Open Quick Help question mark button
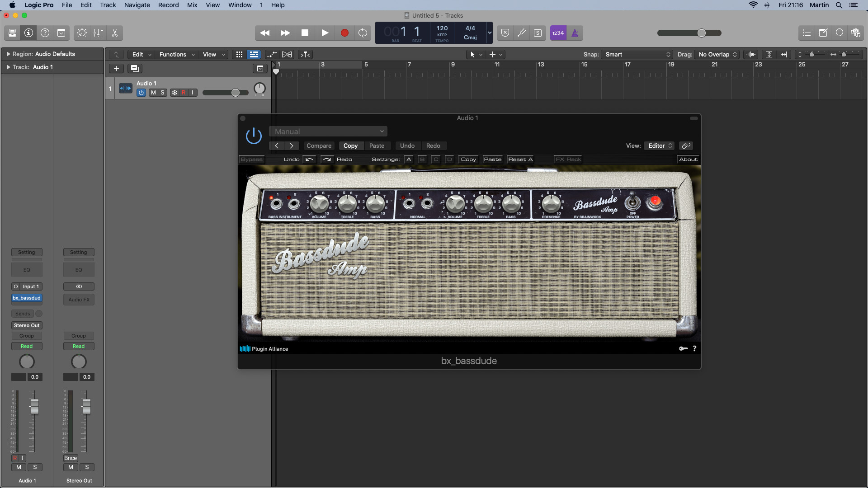 tap(45, 33)
